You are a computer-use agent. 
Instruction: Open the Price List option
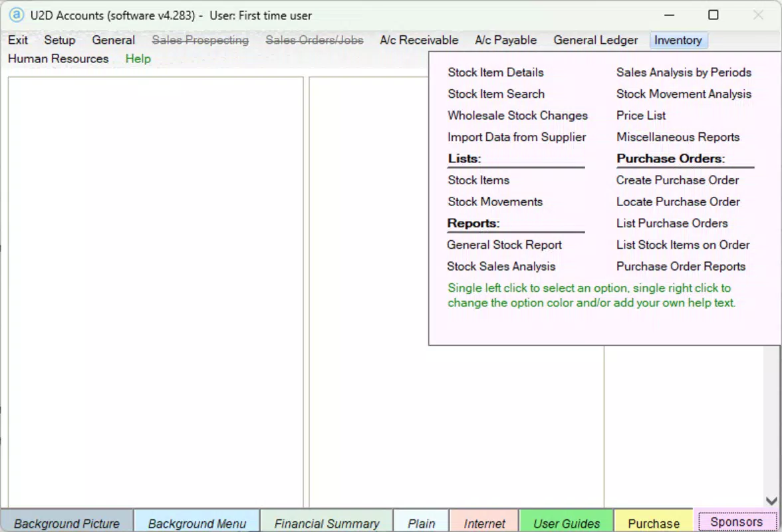pyautogui.click(x=641, y=115)
